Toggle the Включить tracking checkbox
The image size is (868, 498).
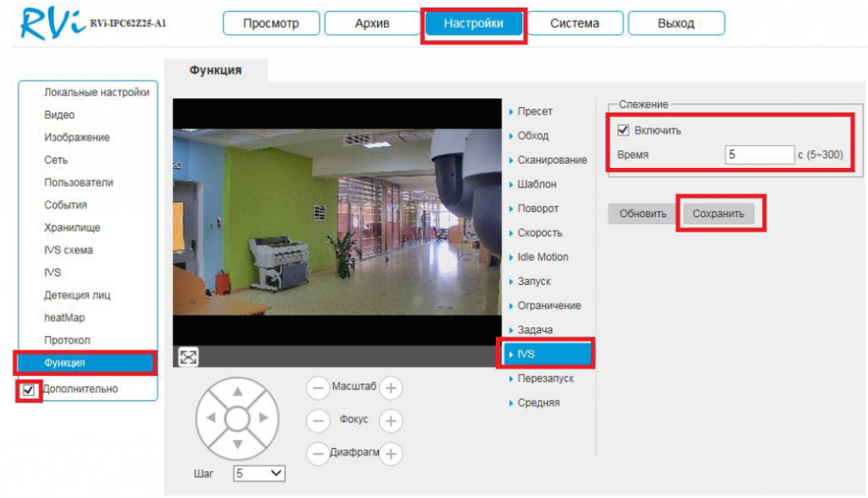point(624,131)
